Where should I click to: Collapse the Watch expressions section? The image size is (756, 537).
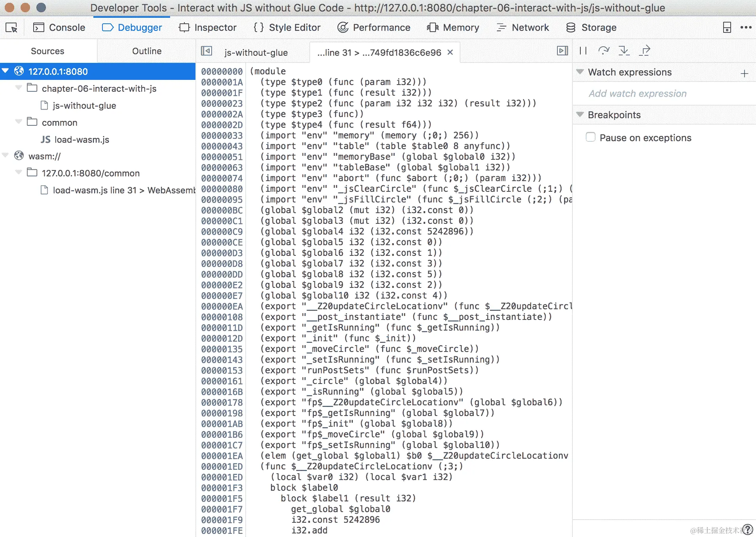[580, 72]
